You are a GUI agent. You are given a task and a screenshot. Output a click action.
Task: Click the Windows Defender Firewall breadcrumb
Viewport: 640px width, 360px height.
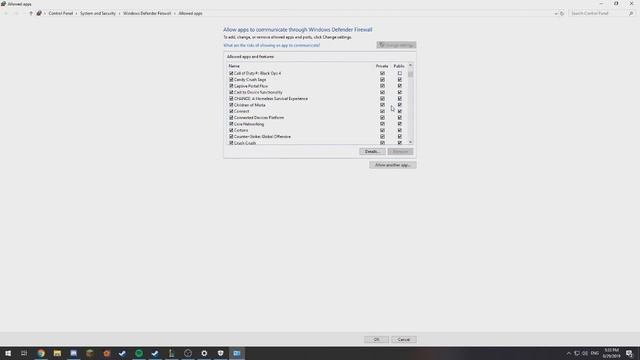(147, 13)
